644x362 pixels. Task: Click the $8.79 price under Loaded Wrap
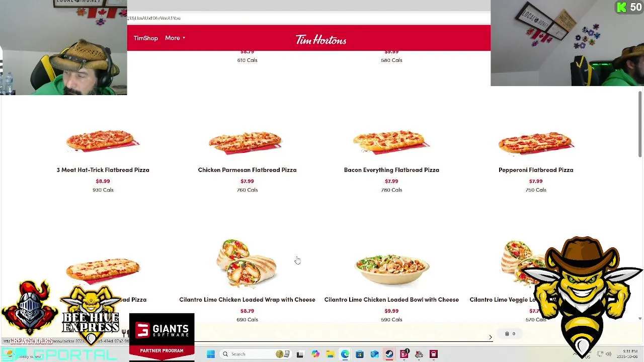pos(247,311)
